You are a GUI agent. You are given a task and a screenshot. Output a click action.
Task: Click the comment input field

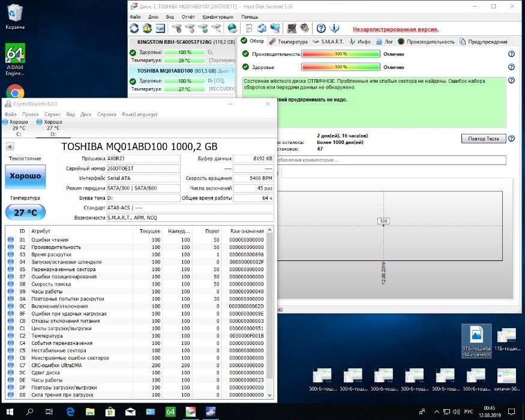click(391, 160)
